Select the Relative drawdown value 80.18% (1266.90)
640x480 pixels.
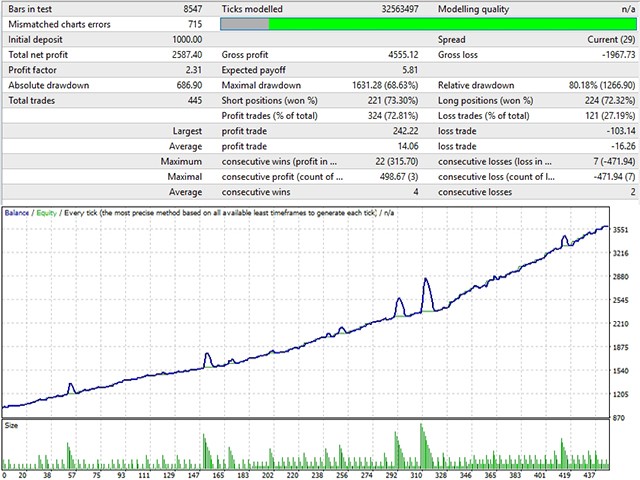pyautogui.click(x=602, y=85)
